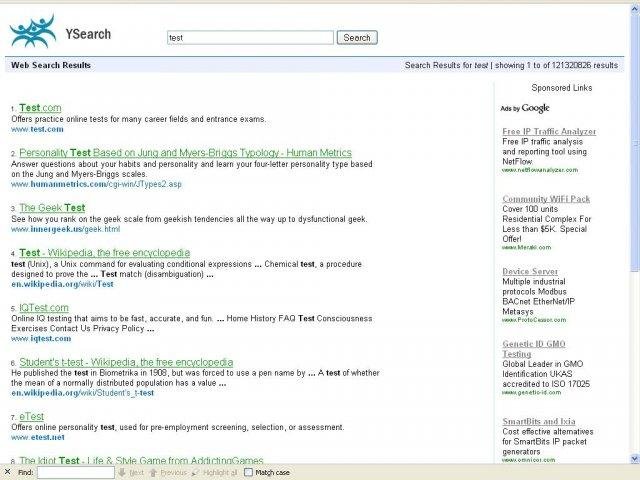Click the Student's_t-test Wikipedia URL

tap(83, 393)
